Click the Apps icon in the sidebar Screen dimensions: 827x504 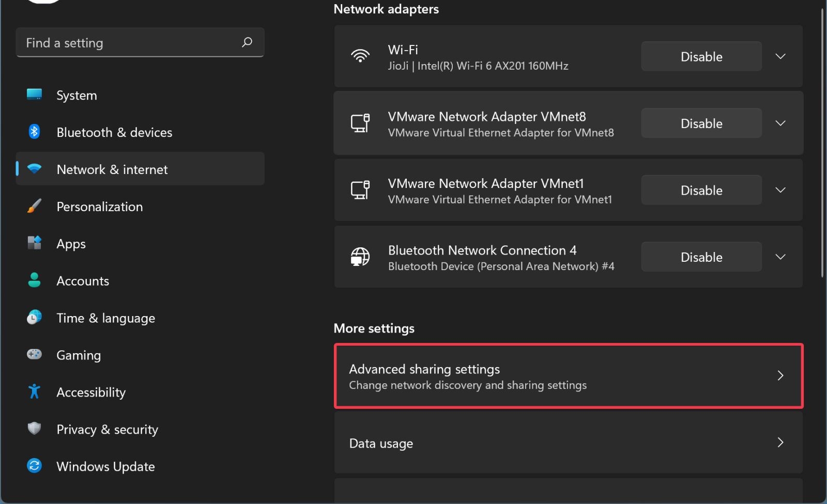(34, 243)
